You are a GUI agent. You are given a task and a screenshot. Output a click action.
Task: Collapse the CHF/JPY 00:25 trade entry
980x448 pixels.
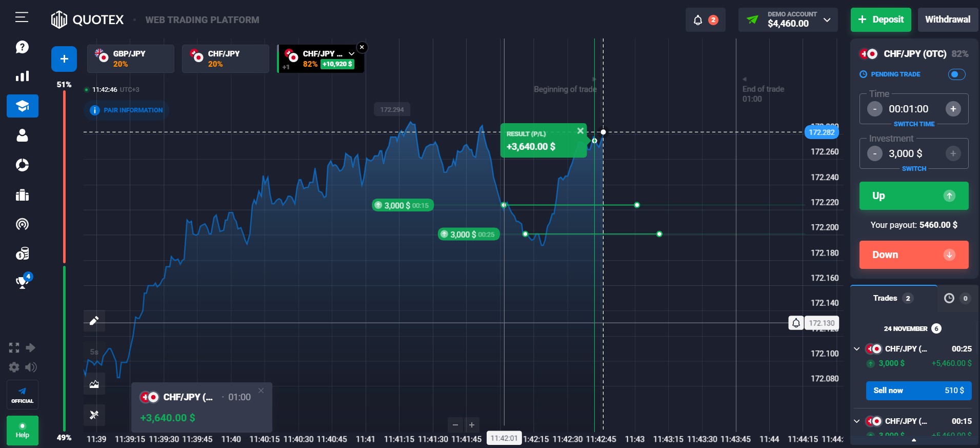tap(856, 349)
